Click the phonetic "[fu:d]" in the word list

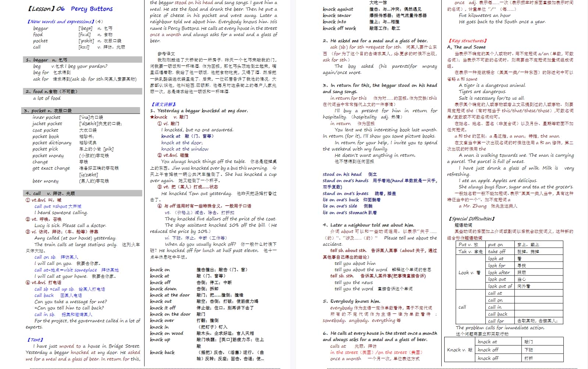(85, 35)
